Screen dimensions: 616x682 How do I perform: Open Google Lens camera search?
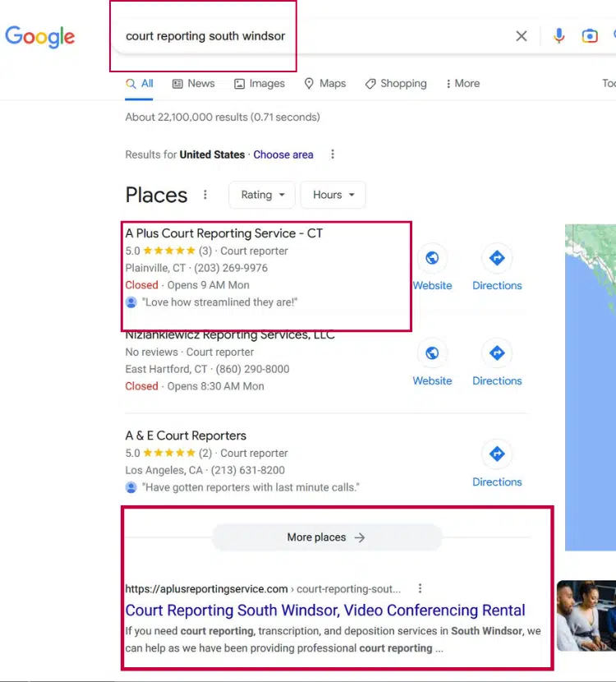click(x=590, y=36)
